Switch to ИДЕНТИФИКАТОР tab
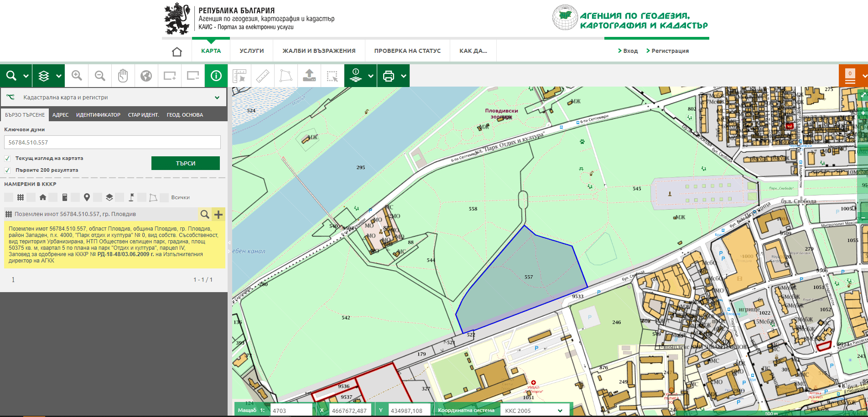 coord(98,115)
